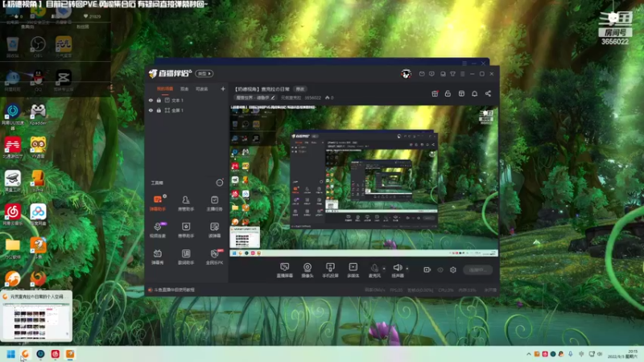Click 修改 button next to stream title
Image resolution: width=644 pixels, height=362 pixels.
pyautogui.click(x=300, y=89)
